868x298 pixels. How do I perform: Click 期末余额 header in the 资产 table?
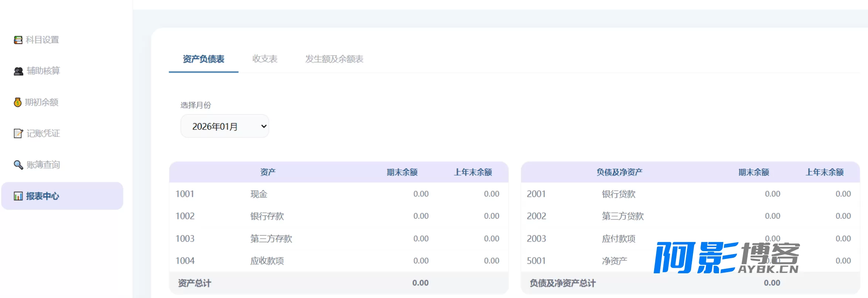pos(402,172)
